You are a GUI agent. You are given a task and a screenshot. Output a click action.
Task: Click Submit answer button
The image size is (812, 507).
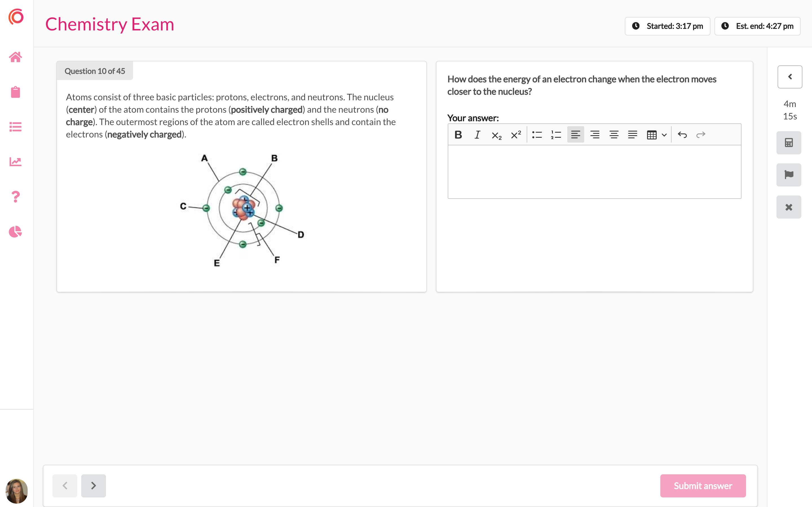[703, 486]
